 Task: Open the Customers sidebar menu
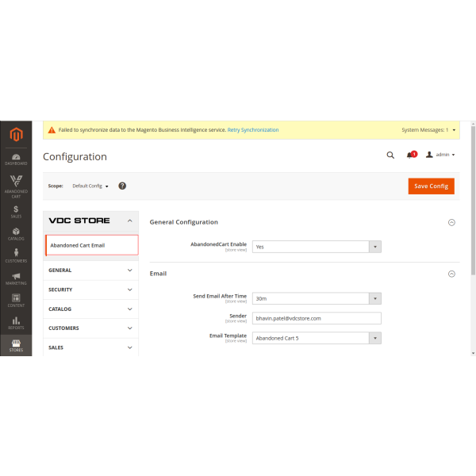tap(16, 255)
